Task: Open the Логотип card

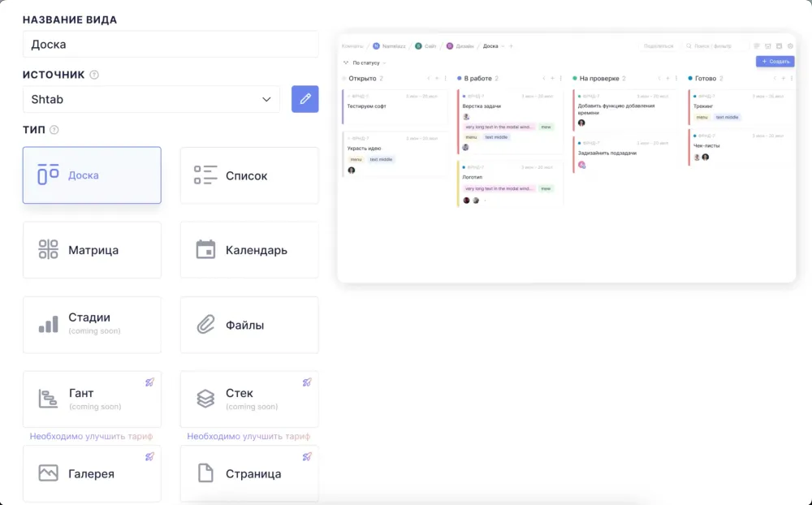Action: pyautogui.click(x=510, y=183)
